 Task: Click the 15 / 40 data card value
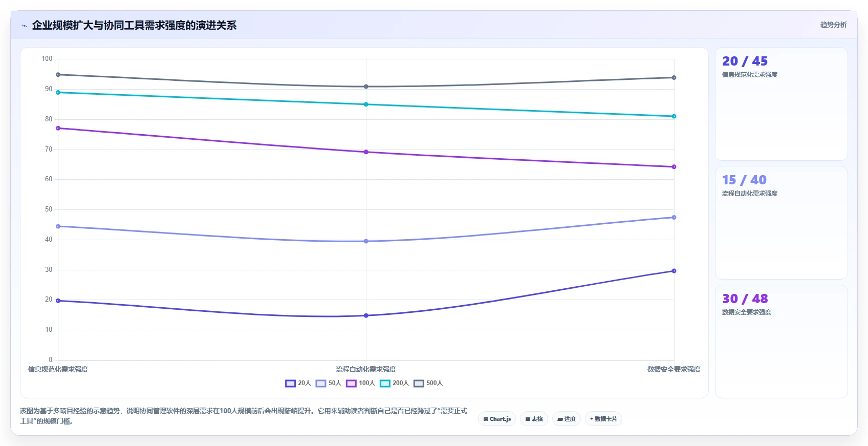click(x=744, y=180)
